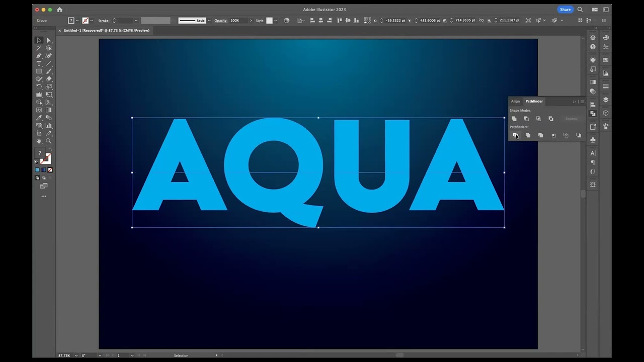The image size is (644, 362).
Task: Open Edit Toolbar three-dots button
Action: click(x=44, y=196)
